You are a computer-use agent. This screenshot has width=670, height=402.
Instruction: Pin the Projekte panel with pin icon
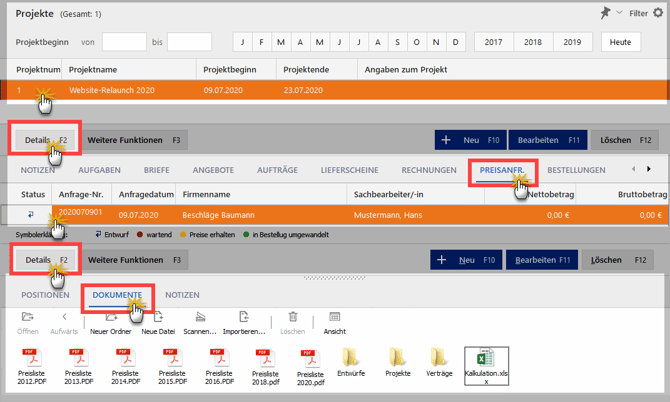[605, 13]
